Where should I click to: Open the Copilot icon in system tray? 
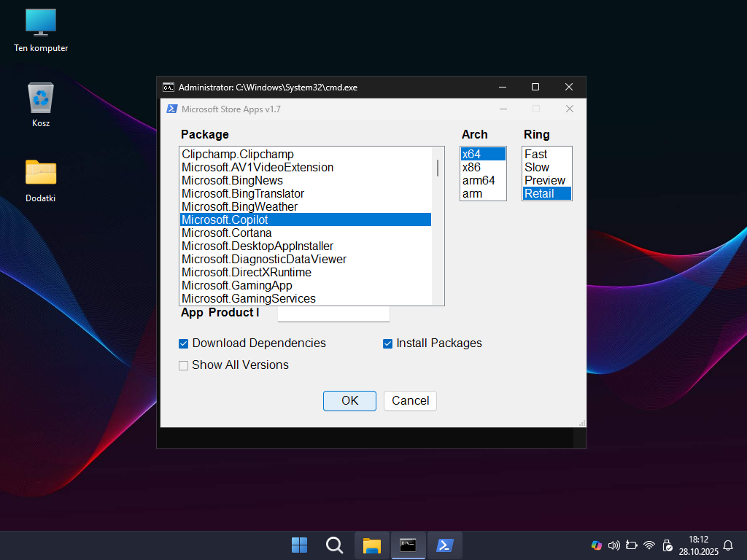coord(596,545)
